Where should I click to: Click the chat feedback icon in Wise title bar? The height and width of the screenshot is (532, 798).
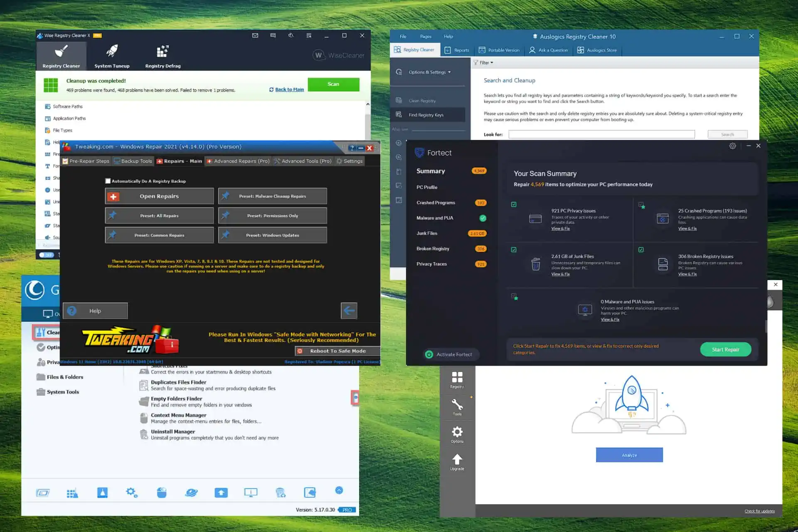tap(273, 35)
